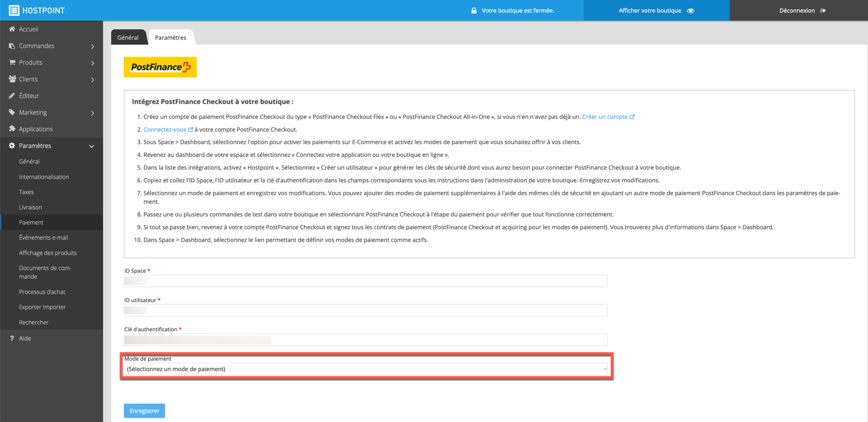Viewport: 868px width, 422px height.
Task: Click the external link icon after Créer un compte
Action: [x=632, y=117]
